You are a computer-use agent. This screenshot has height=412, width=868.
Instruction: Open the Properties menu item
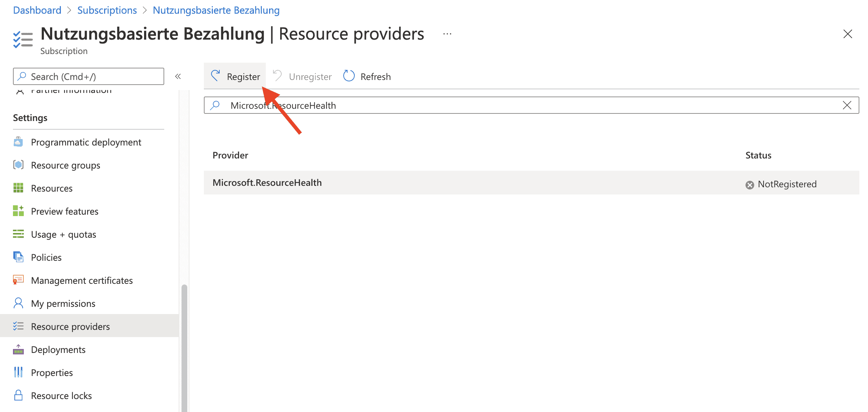click(x=52, y=373)
